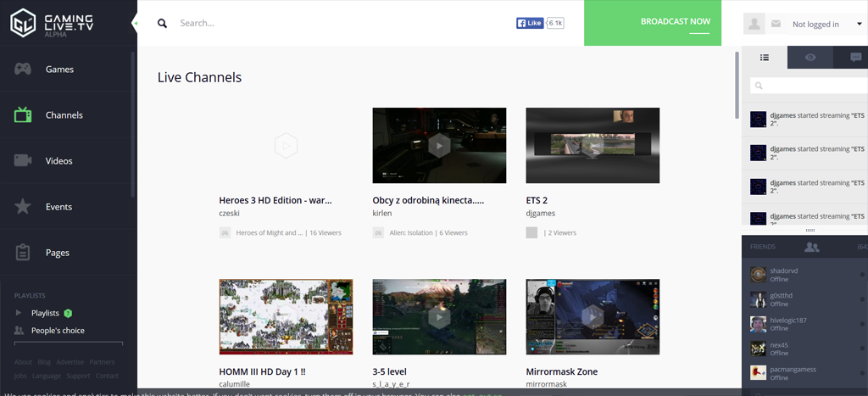The width and height of the screenshot is (868, 396).
Task: Open the ETS 2 channel title
Action: pos(537,200)
